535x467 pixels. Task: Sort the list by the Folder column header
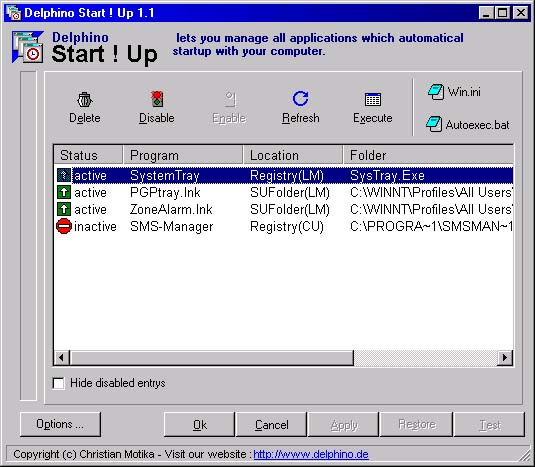pyautogui.click(x=428, y=155)
